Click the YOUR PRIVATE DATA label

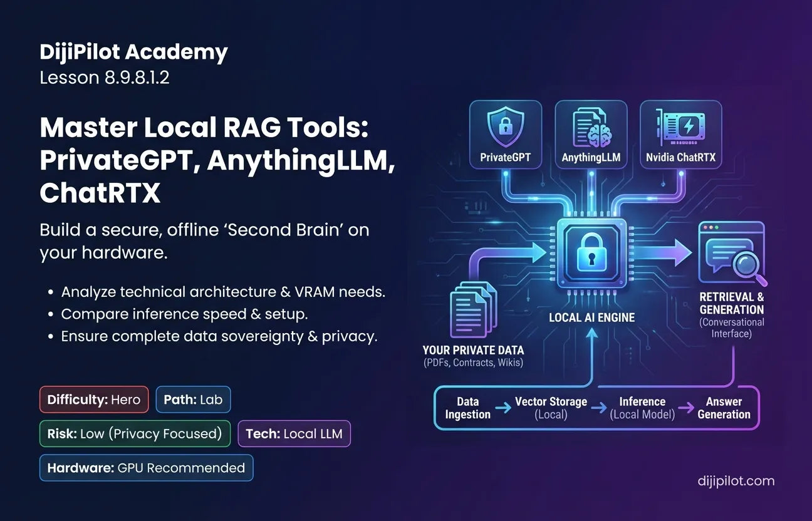pyautogui.click(x=473, y=351)
